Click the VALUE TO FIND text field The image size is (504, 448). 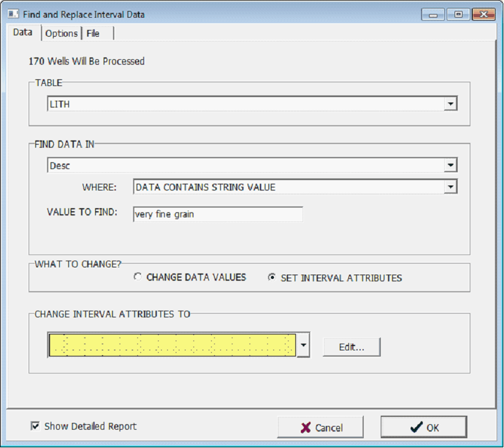point(217,214)
